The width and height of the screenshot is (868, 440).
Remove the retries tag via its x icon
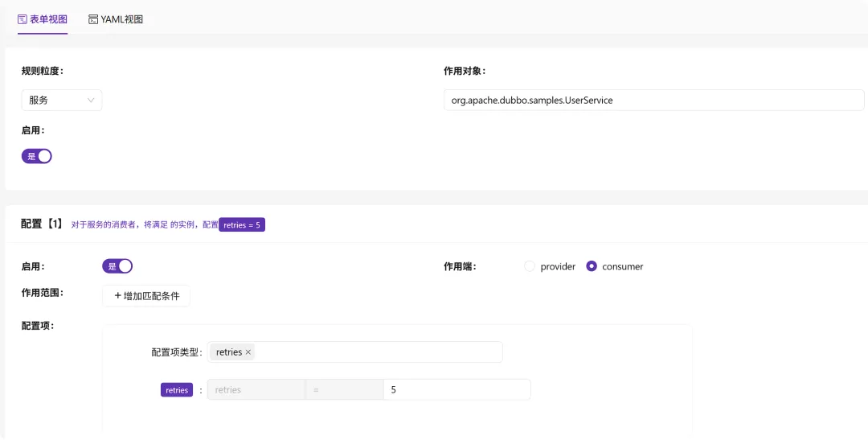[248, 352]
